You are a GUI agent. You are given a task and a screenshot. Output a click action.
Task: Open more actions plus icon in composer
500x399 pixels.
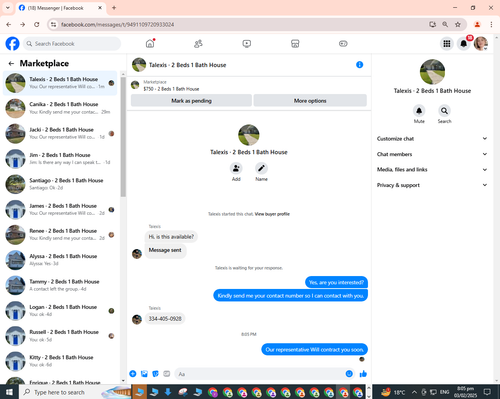pos(133,374)
